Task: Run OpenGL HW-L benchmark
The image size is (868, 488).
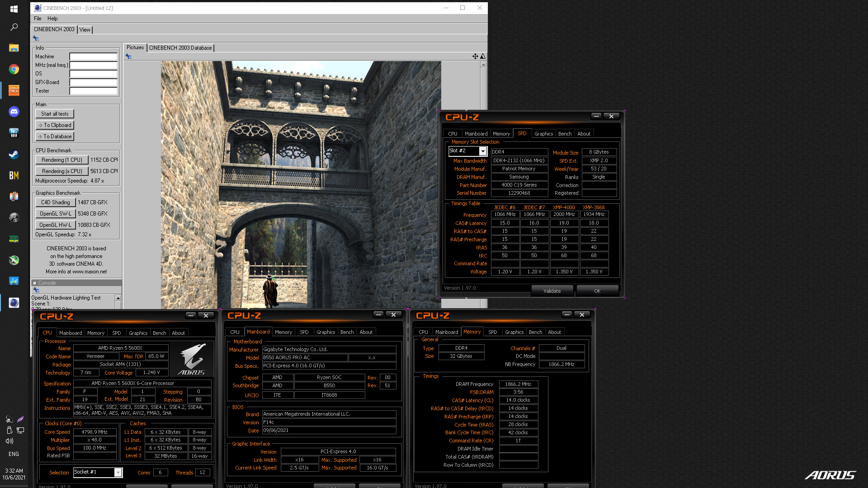Action: [x=55, y=225]
